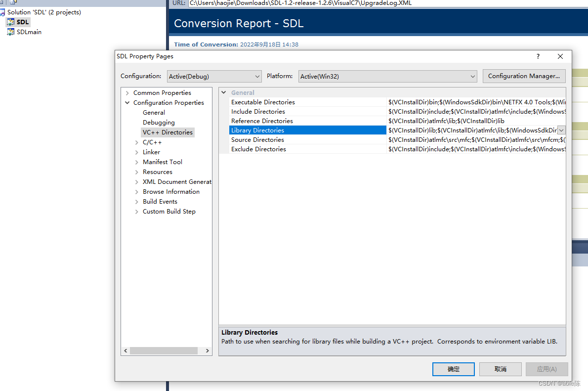Image resolution: width=588 pixels, height=391 pixels.
Task: Select SDL project in Solution Explorer
Action: click(x=23, y=22)
